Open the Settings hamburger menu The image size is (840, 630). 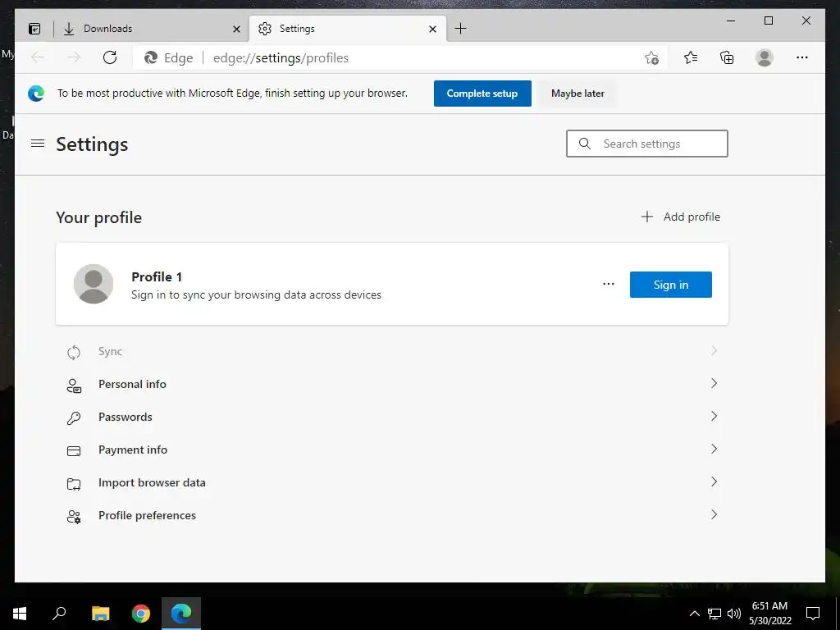coord(38,144)
